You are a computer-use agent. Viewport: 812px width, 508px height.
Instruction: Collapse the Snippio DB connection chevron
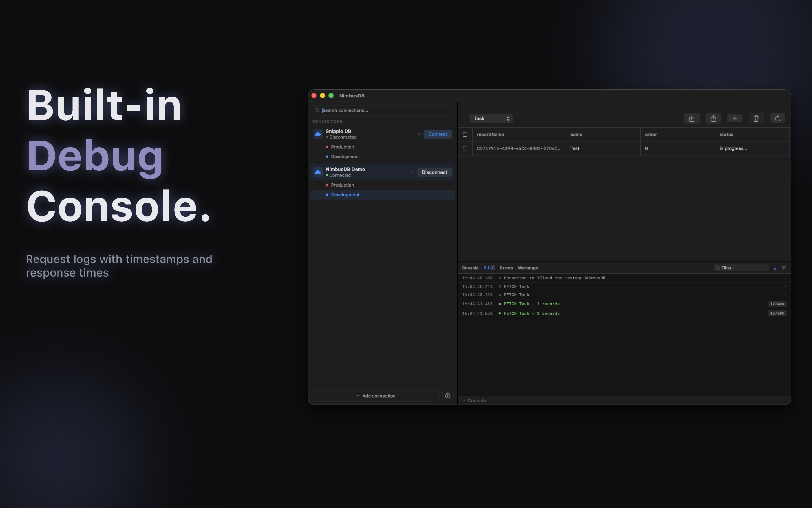click(419, 134)
